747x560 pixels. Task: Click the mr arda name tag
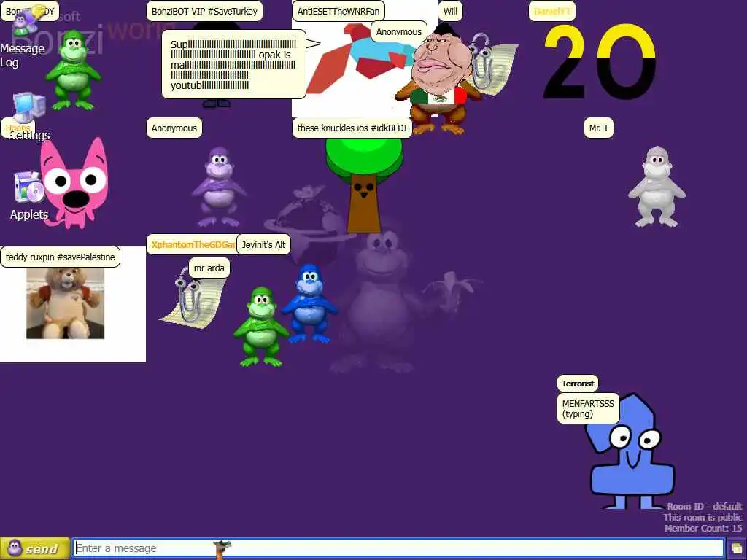click(x=209, y=268)
